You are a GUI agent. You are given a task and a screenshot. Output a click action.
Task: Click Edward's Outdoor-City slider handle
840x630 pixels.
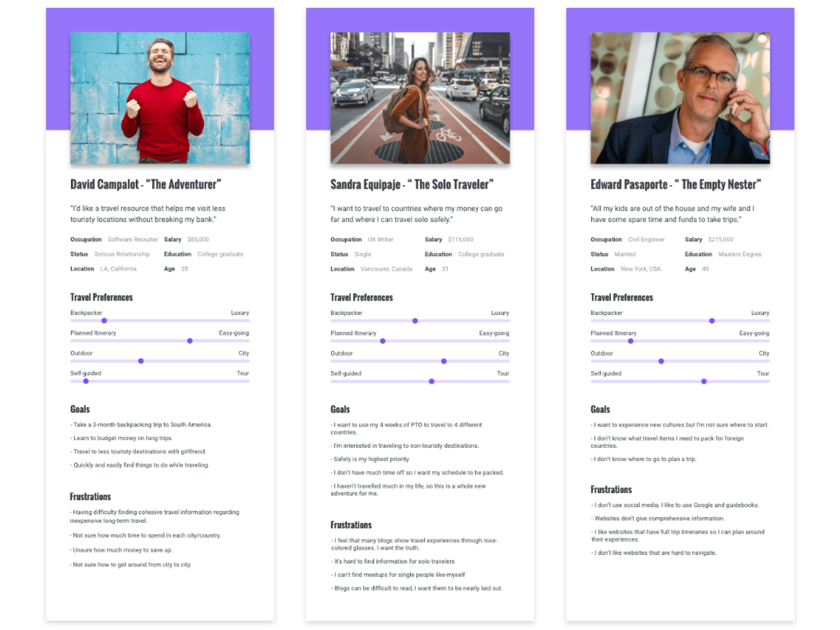pyautogui.click(x=661, y=361)
